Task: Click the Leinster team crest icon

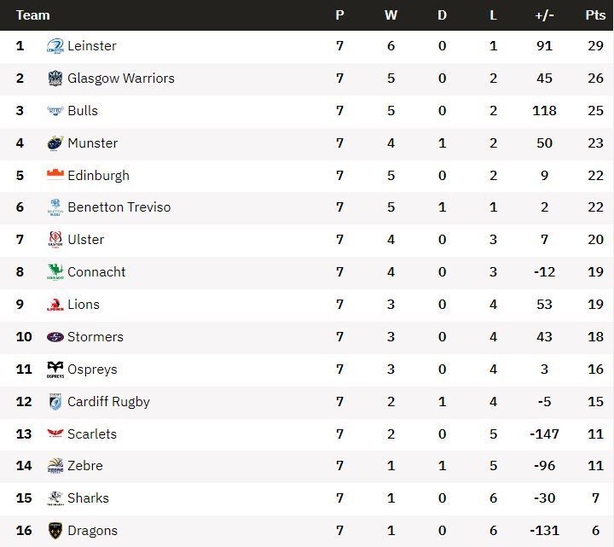Action: pos(55,46)
